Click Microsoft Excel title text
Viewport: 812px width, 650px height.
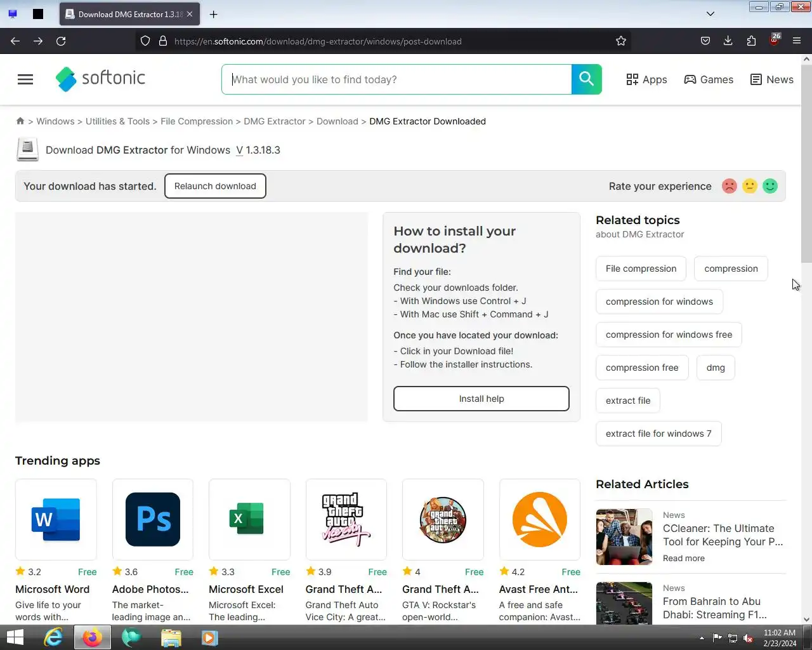(246, 589)
